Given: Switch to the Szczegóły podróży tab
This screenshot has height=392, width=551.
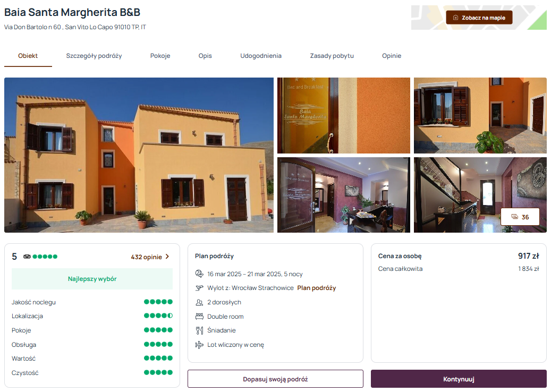Looking at the screenshot, I should [94, 56].
